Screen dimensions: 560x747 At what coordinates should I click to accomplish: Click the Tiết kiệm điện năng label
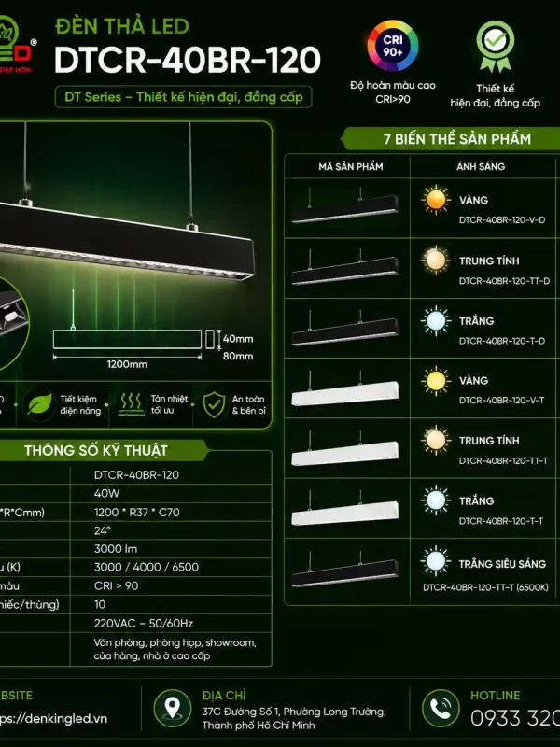coord(80,405)
